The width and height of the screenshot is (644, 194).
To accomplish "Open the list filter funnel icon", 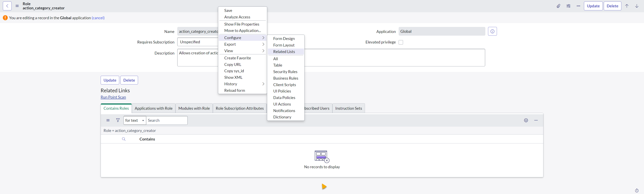I will click(x=118, y=120).
